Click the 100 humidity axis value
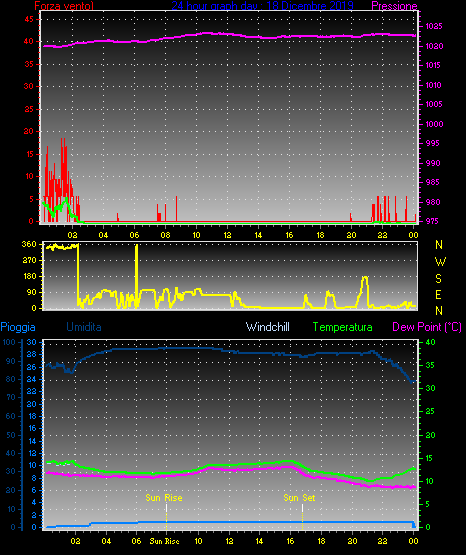466x555 pixels. (x=9, y=342)
